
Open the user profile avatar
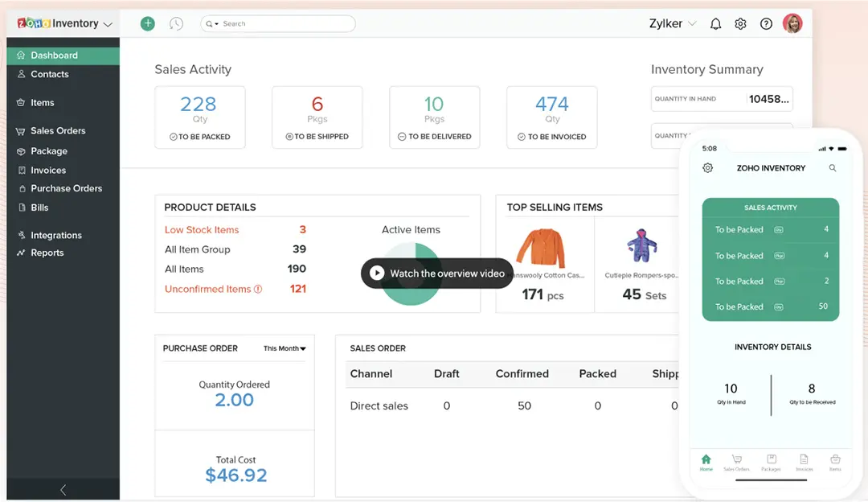(792, 23)
